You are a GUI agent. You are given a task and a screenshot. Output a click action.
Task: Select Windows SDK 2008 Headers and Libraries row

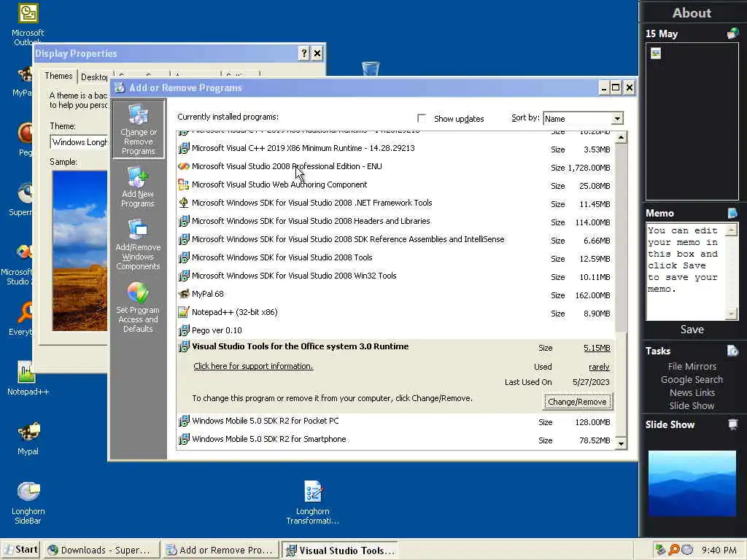[395, 222]
